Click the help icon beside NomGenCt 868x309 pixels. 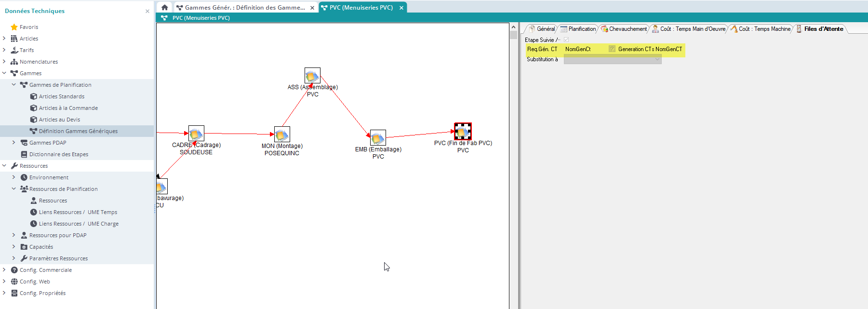(612, 49)
